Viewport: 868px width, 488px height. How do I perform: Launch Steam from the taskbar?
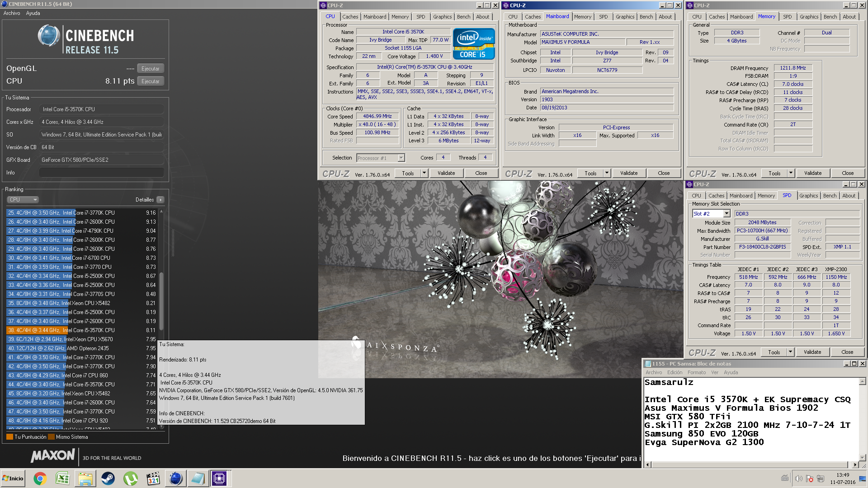pos(108,479)
